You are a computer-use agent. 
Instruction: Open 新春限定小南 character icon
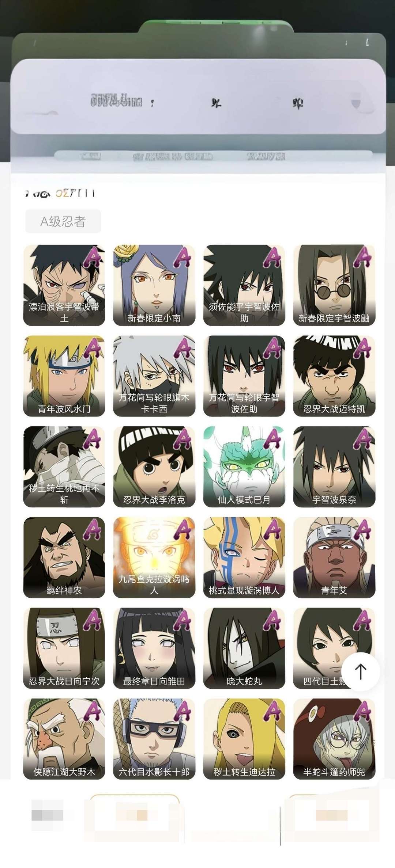(x=154, y=285)
